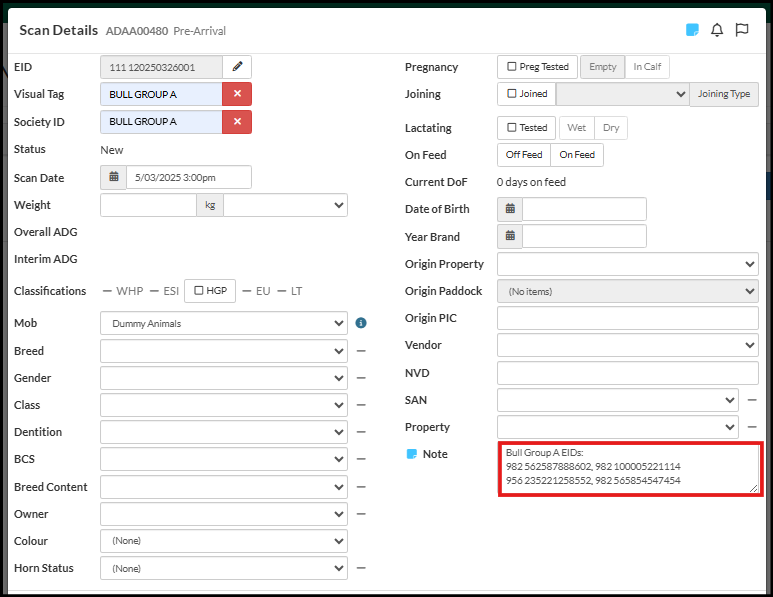The image size is (773, 597).
Task: Click into the Note text area
Action: point(629,467)
